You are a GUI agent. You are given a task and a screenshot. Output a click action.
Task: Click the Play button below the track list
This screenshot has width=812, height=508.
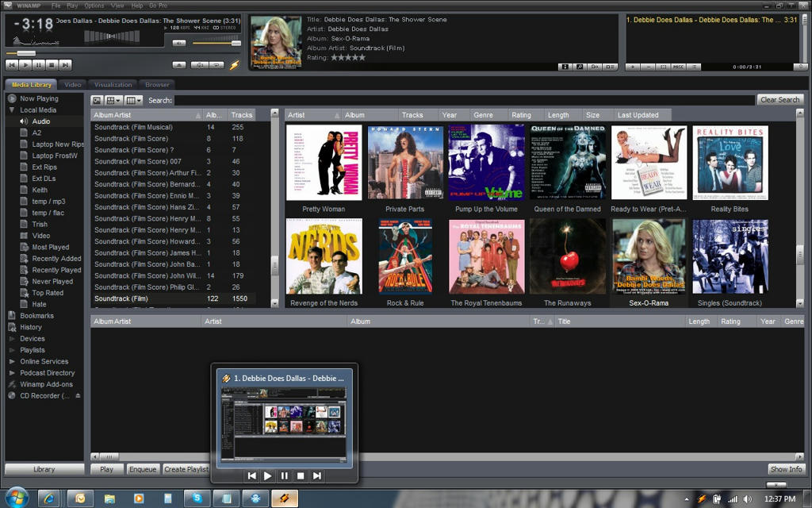point(107,469)
